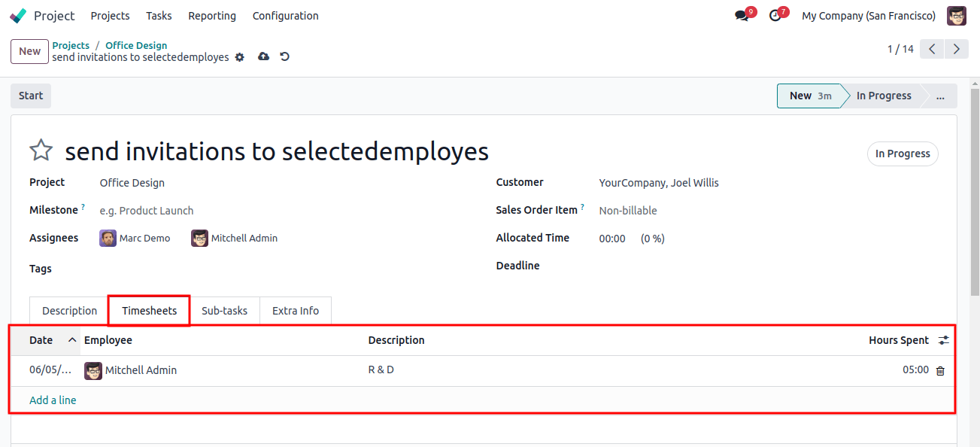This screenshot has height=447, width=980.
Task: Open the user avatar menu
Action: [x=957, y=16]
